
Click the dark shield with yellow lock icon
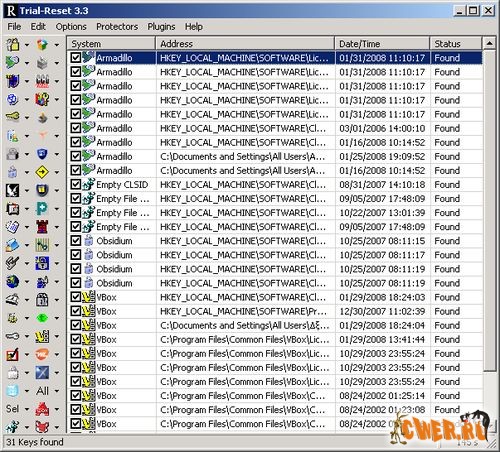[42, 190]
